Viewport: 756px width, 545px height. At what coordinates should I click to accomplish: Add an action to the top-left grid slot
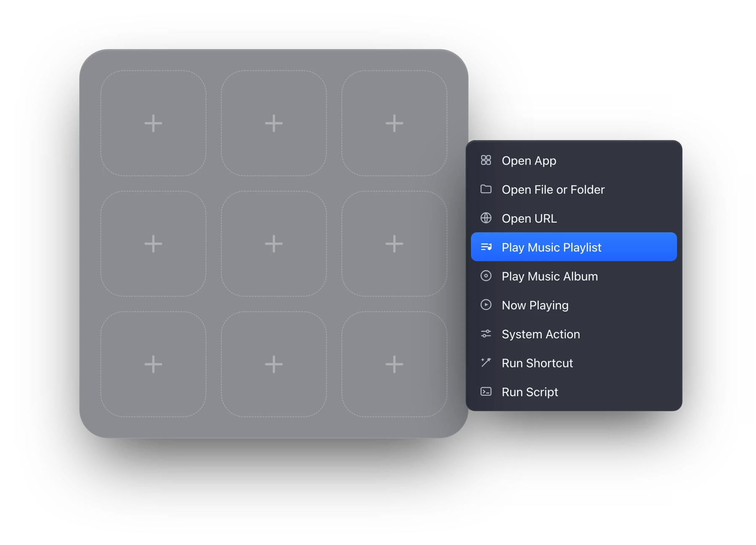click(x=153, y=123)
